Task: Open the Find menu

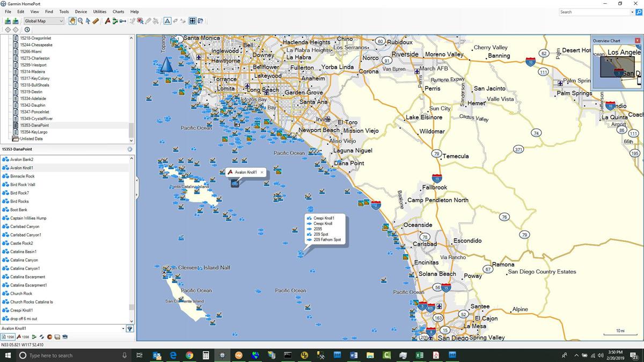Action: (x=49, y=11)
